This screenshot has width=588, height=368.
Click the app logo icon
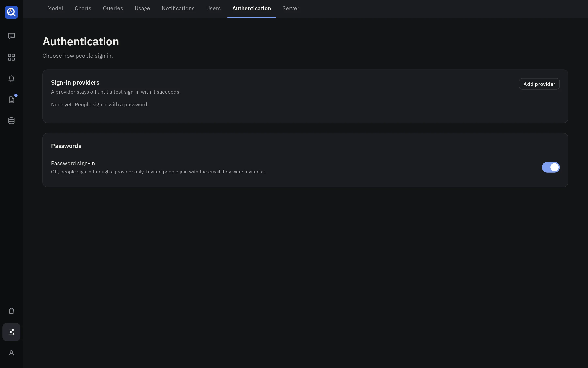point(11,12)
